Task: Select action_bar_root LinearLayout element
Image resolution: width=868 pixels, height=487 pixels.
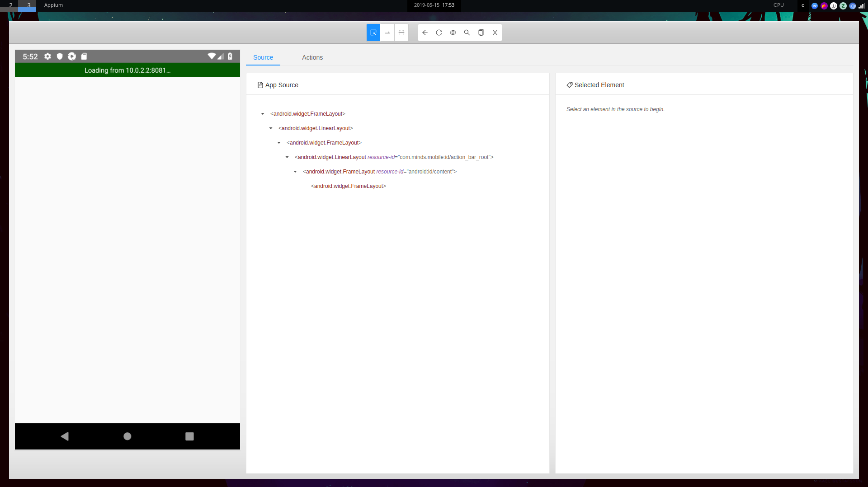Action: pyautogui.click(x=394, y=157)
